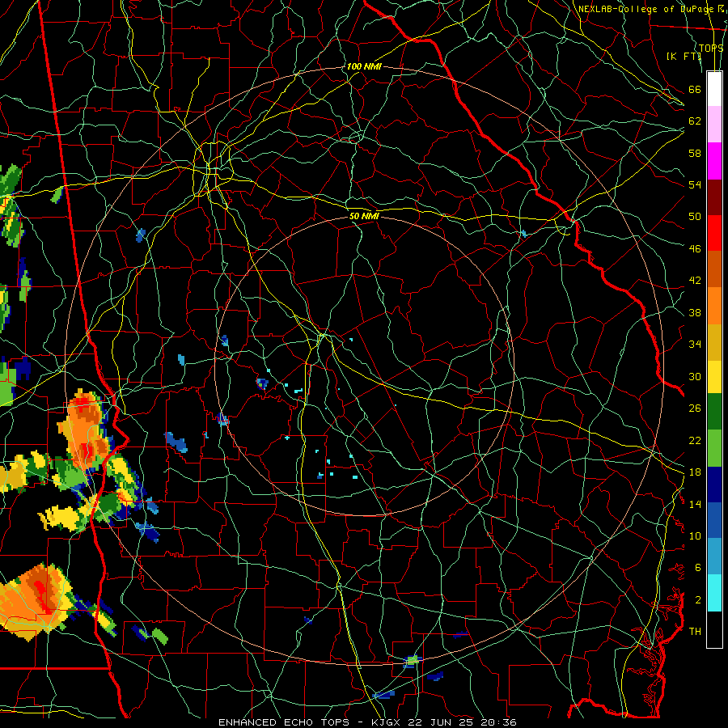Click the "38" scale label
This screenshot has width=728, height=728.
[695, 312]
